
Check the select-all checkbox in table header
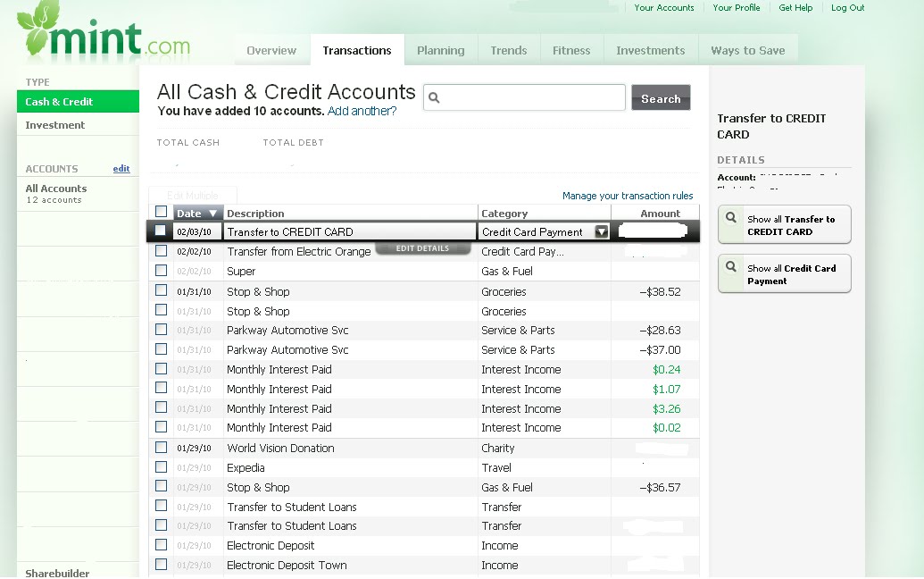coord(161,211)
